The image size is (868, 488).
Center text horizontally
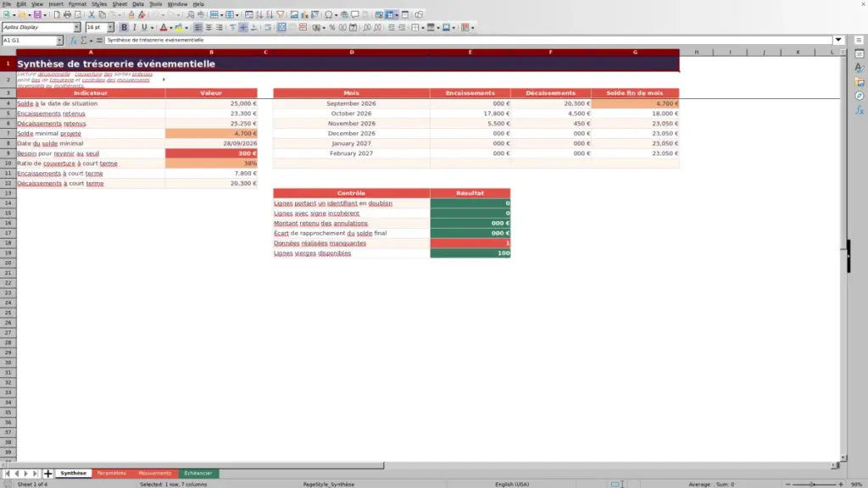(209, 27)
